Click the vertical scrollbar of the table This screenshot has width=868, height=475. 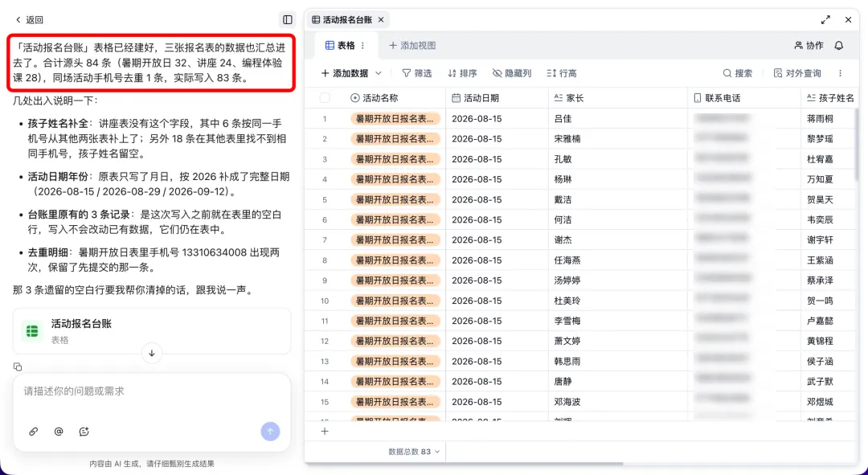pos(856,144)
